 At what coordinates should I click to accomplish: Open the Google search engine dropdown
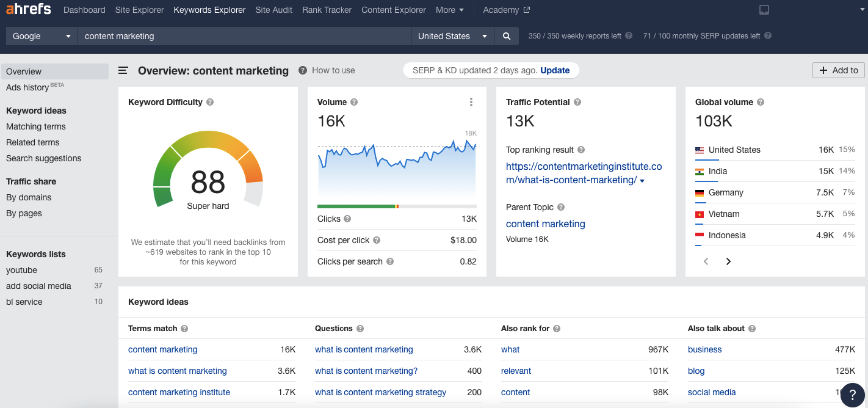pos(42,36)
